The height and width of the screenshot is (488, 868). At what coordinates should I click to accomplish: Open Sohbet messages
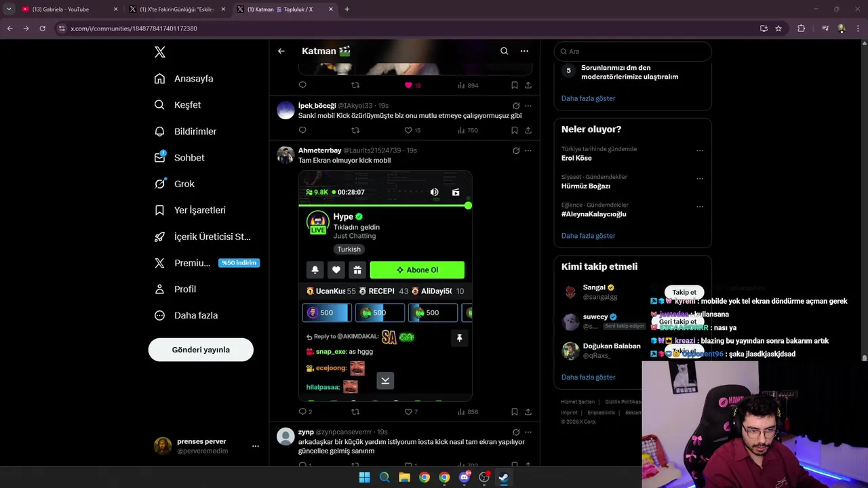(x=179, y=157)
